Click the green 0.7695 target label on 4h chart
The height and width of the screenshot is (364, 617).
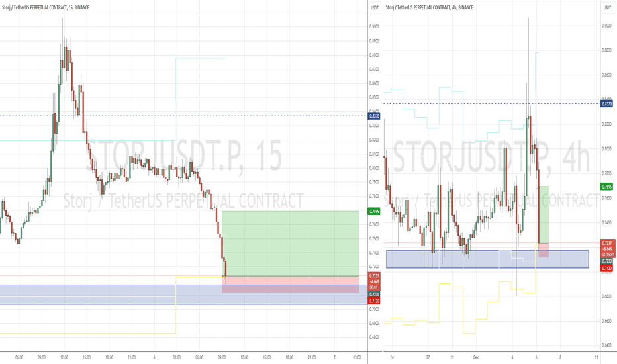[607, 186]
